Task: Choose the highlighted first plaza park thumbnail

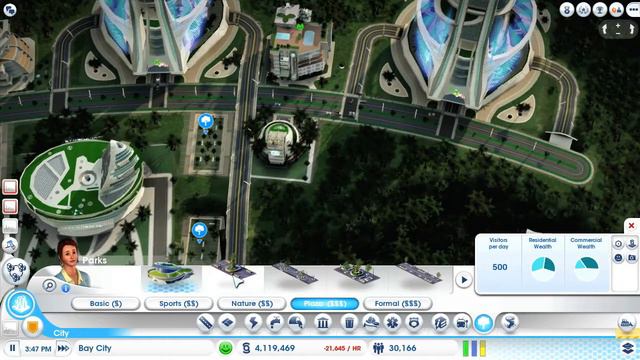Action: click(171, 278)
